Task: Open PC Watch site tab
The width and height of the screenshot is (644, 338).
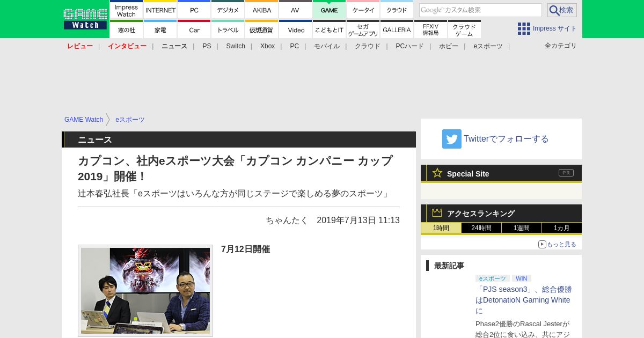Action: pyautogui.click(x=194, y=10)
